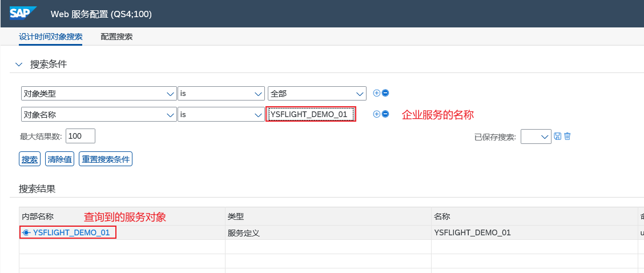The height and width of the screenshot is (273, 644).
Task: Open the 已保存搜索 dropdown
Action: click(536, 136)
